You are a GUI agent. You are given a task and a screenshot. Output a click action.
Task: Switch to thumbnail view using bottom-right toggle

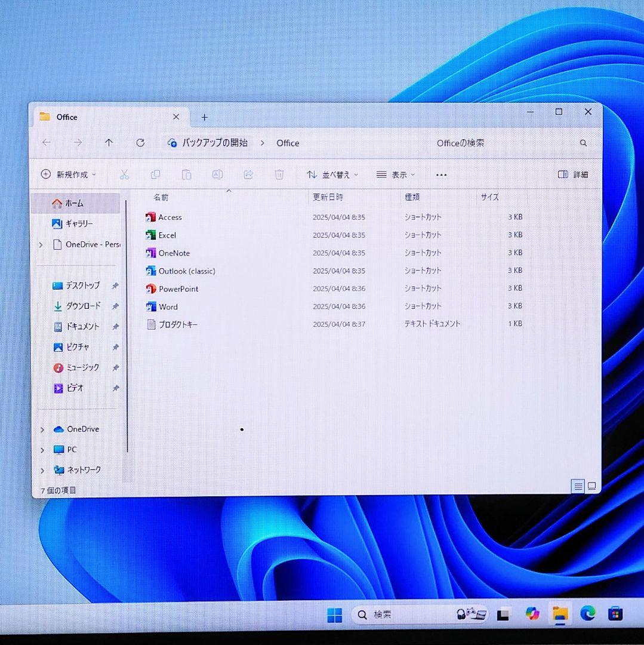pos(591,486)
